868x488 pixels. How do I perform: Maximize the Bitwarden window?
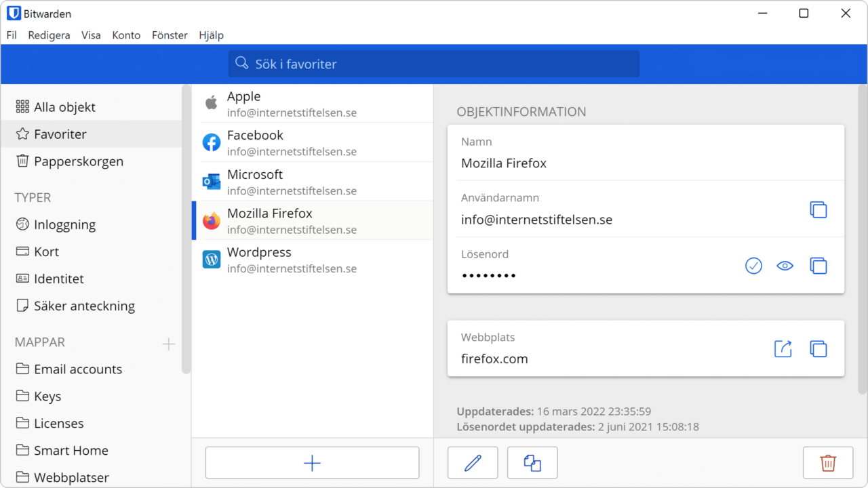coord(804,14)
